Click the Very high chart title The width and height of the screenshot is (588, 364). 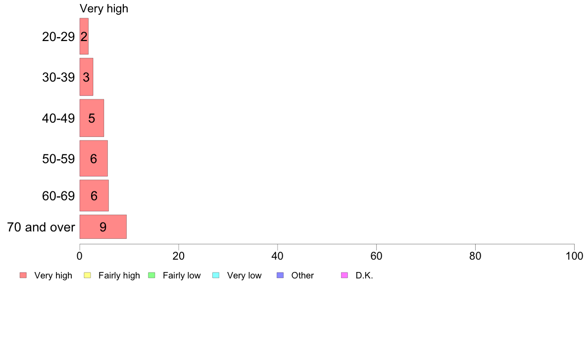[x=104, y=8]
